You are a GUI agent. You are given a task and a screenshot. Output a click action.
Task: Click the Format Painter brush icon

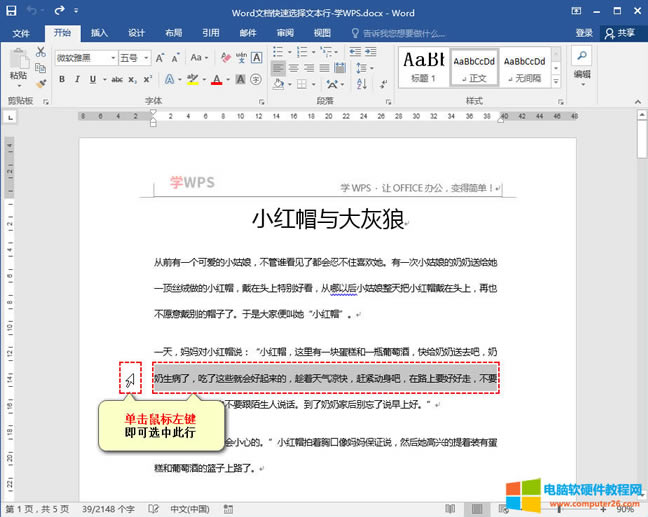click(41, 84)
